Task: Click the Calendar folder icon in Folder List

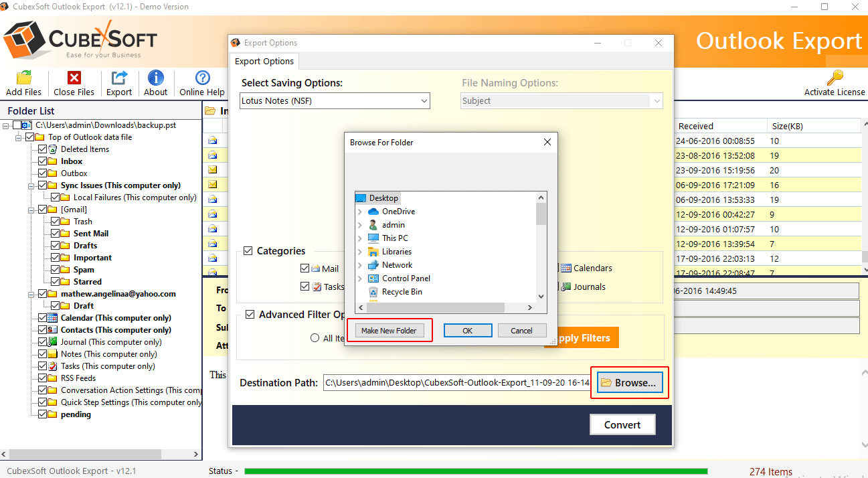Action: (53, 318)
